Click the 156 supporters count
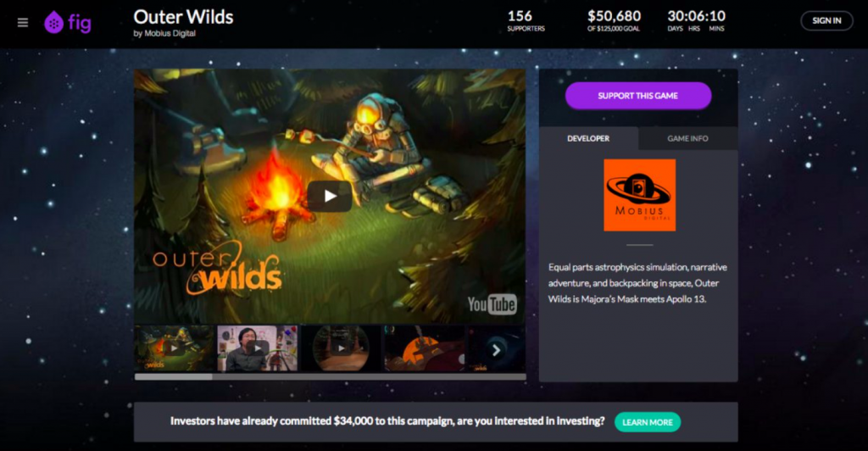This screenshot has width=868, height=451. click(520, 16)
